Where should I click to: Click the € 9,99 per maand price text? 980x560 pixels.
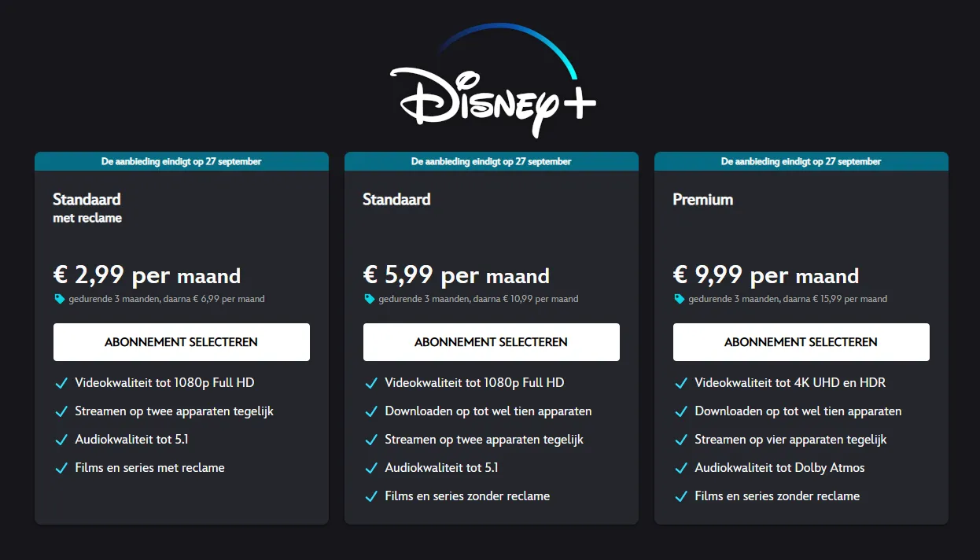coord(765,275)
